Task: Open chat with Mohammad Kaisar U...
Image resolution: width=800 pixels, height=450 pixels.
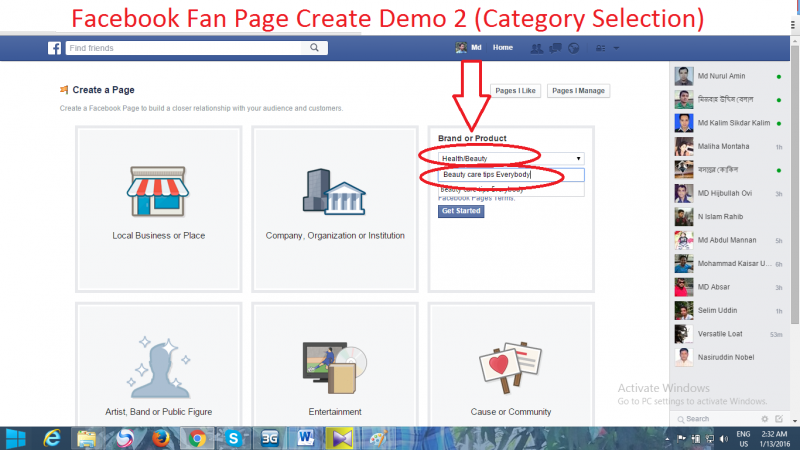Action: 728,264
